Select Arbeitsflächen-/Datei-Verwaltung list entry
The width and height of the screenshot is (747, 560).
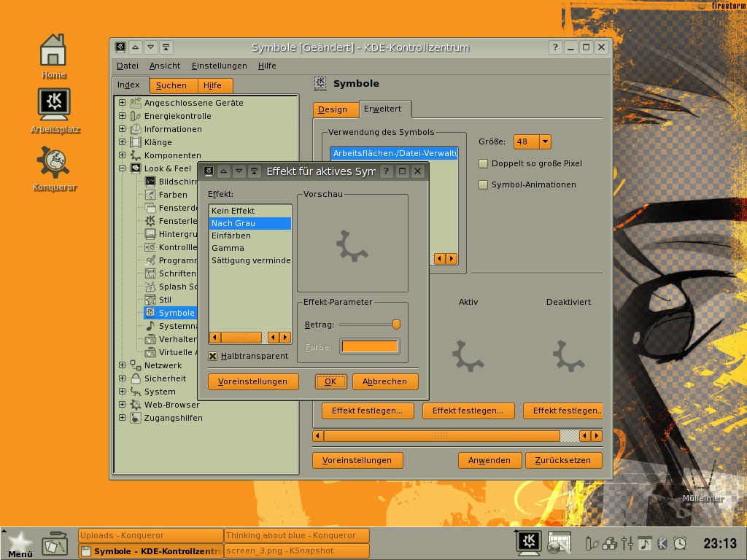coord(395,153)
